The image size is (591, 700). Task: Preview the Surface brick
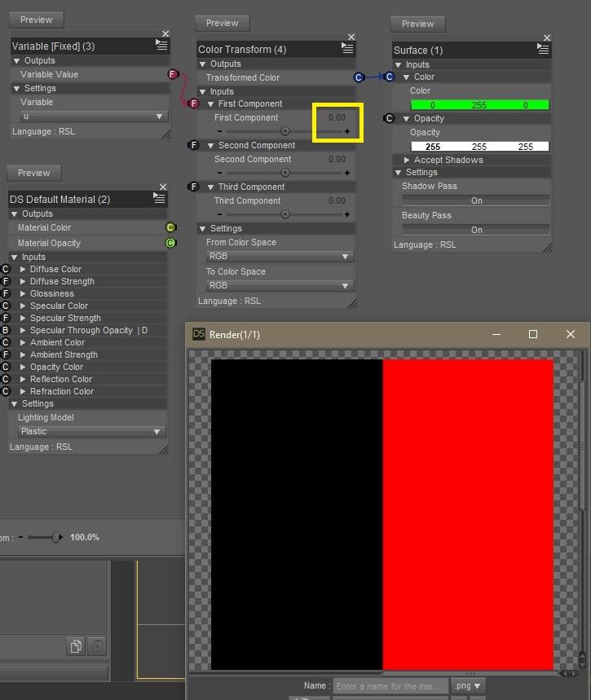[x=417, y=24]
